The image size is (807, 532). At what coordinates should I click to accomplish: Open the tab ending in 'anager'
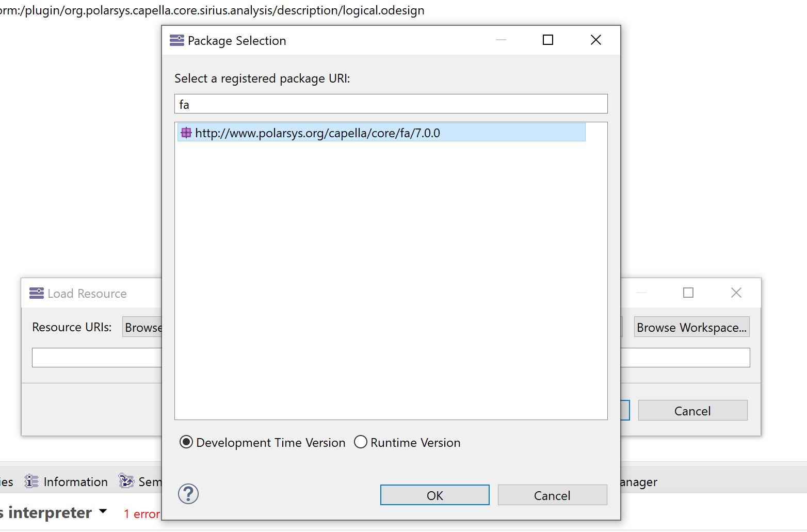[639, 481]
